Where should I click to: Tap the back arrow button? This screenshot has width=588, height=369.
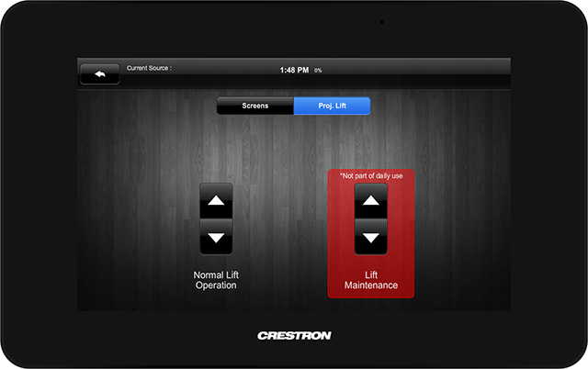[100, 74]
